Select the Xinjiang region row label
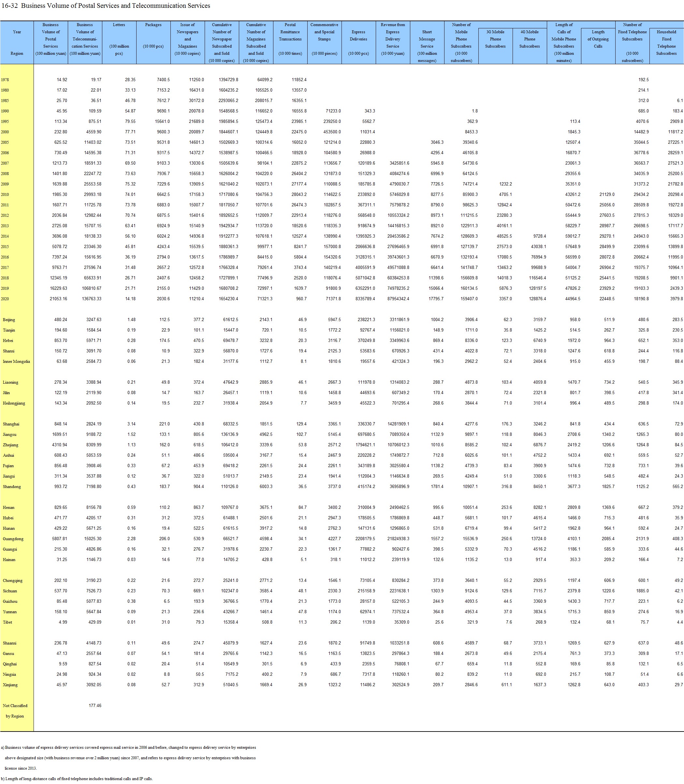This screenshot has height=784, width=684. (10, 685)
